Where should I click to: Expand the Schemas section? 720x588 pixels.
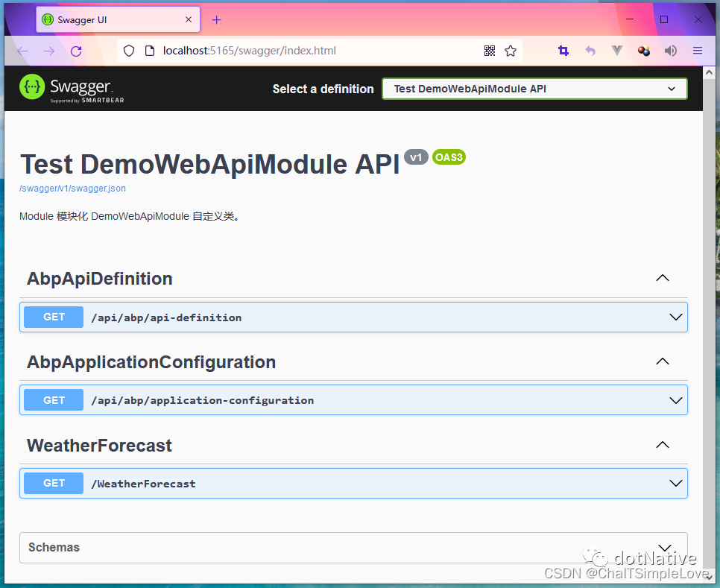pos(353,547)
